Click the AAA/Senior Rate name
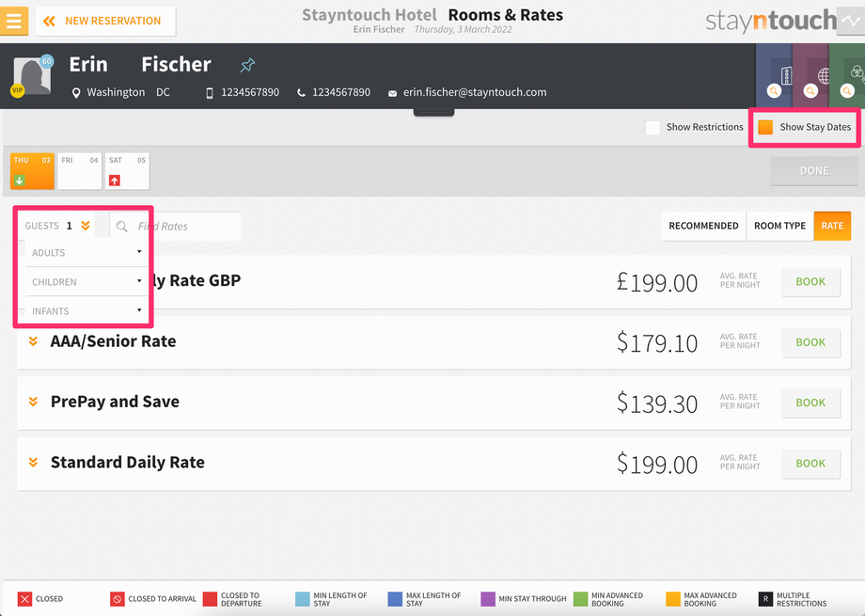 [x=113, y=341]
